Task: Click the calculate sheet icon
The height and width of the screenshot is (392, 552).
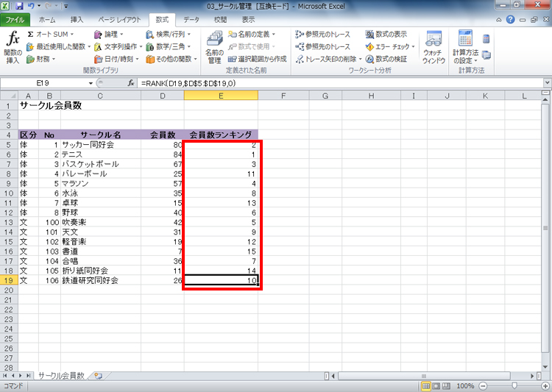Action: (486, 55)
